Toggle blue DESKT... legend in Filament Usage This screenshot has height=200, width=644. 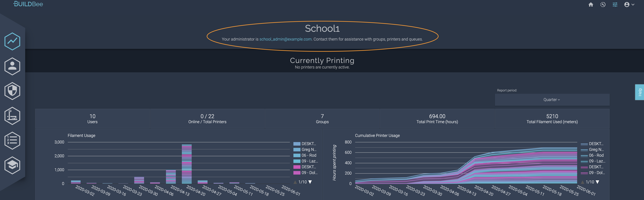point(305,144)
